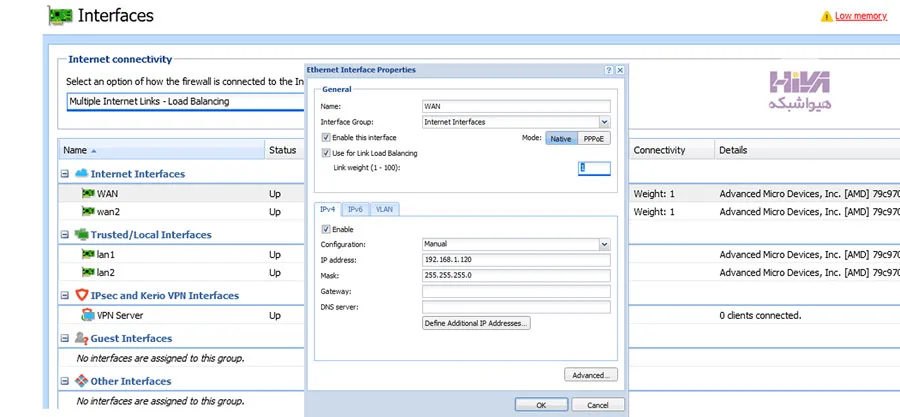This screenshot has width=900, height=417.
Task: Click the interface Name input field
Action: pyautogui.click(x=516, y=106)
